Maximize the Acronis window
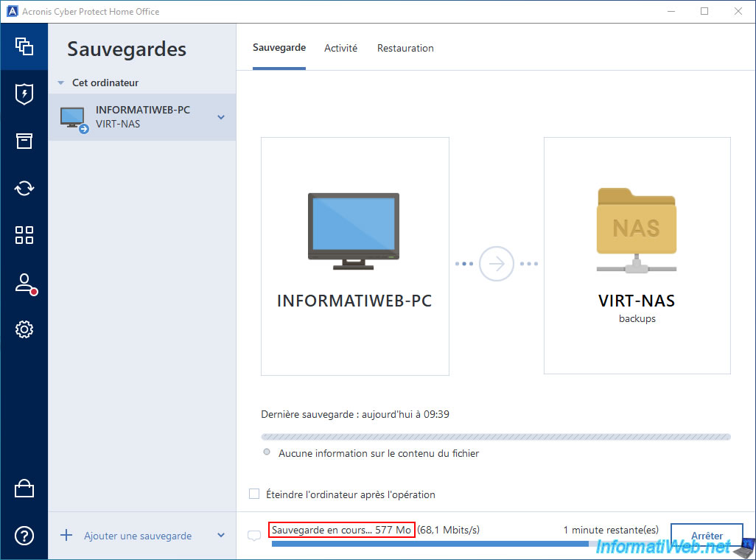The width and height of the screenshot is (756, 560). pos(704,11)
